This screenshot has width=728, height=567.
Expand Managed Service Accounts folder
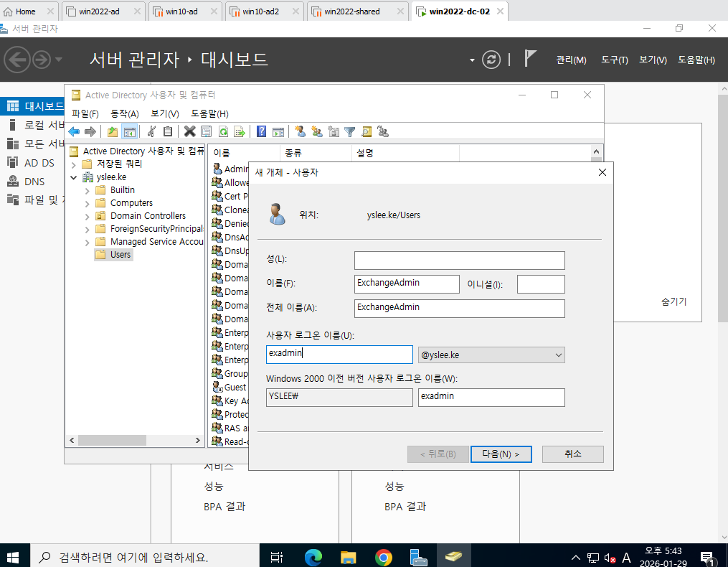point(88,243)
